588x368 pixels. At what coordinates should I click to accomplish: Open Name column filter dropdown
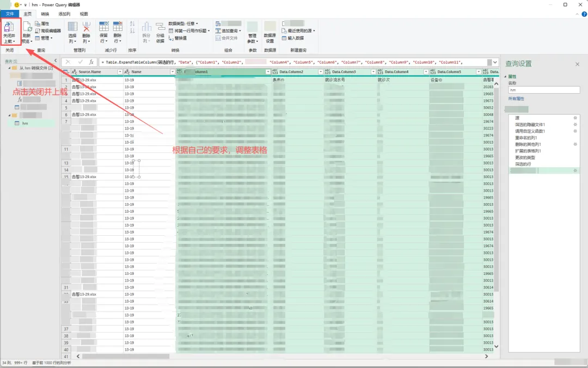tap(173, 72)
